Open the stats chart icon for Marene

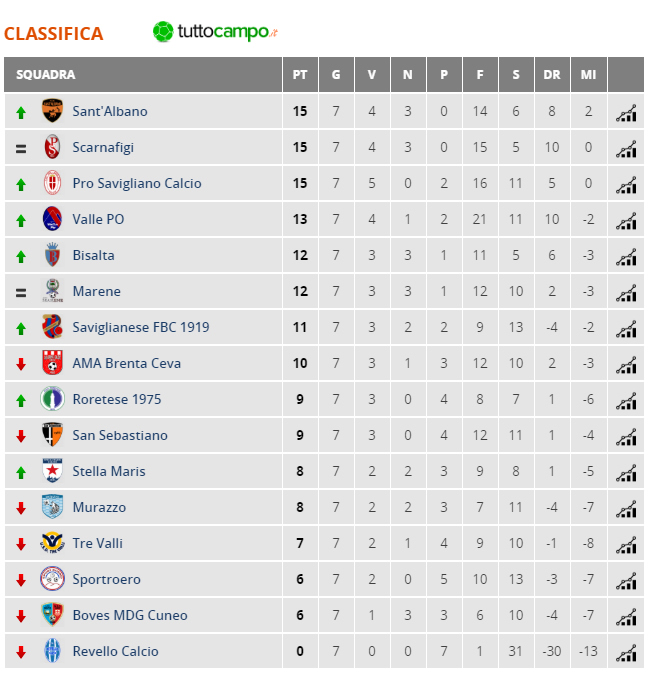(x=626, y=292)
